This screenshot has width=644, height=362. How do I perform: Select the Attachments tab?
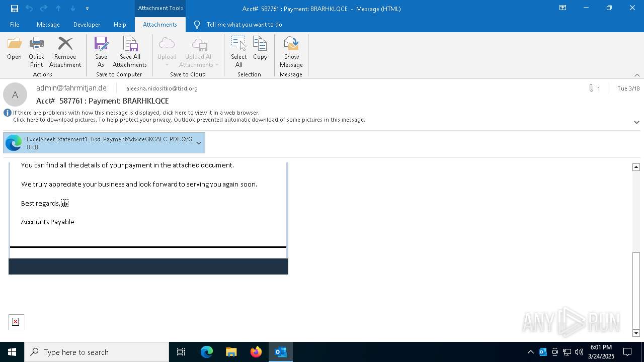[160, 25]
